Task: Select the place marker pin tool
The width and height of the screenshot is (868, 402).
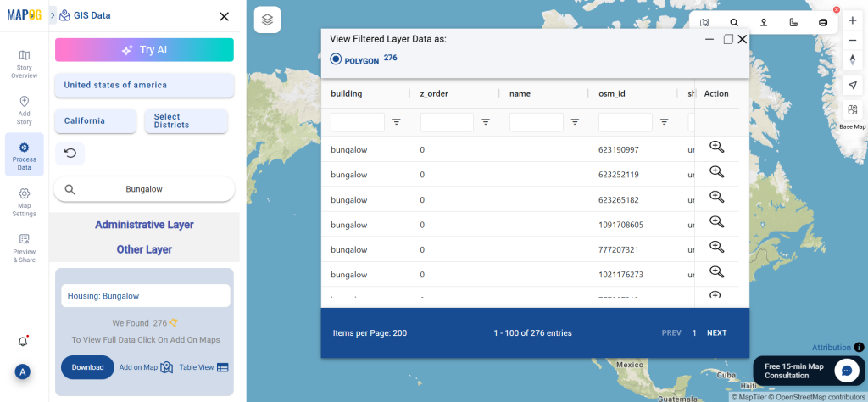Action: click(764, 23)
